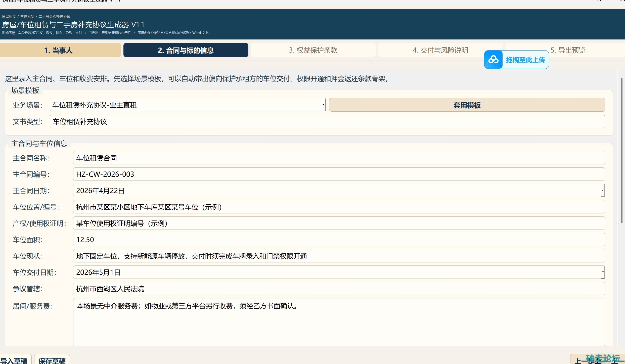Viewport: 625px width, 364px height.
Task: Click into the 文书类型 text field
Action: [327, 121]
